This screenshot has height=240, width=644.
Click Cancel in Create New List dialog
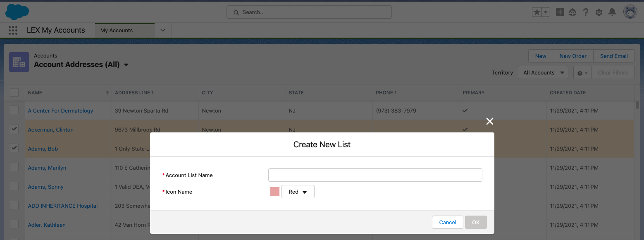point(447,223)
